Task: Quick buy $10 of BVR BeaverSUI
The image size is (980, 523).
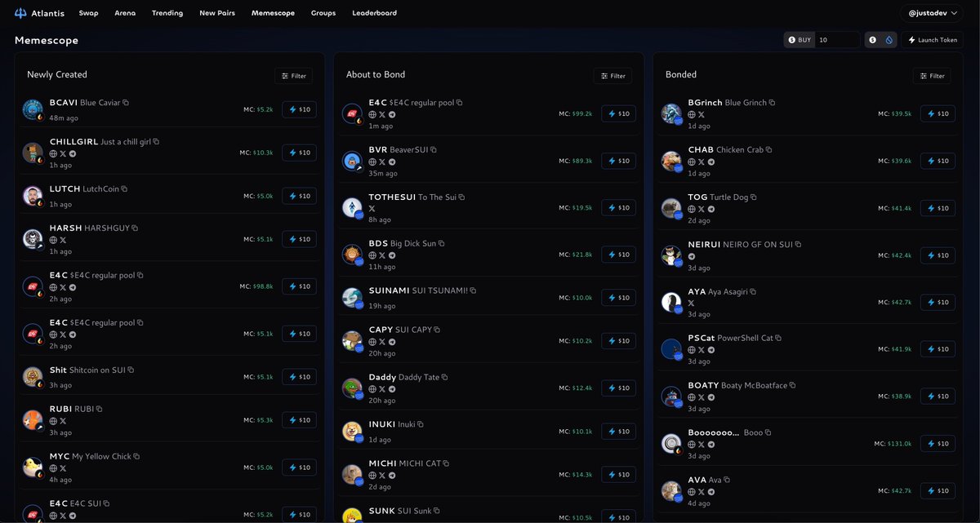Action: (618, 161)
